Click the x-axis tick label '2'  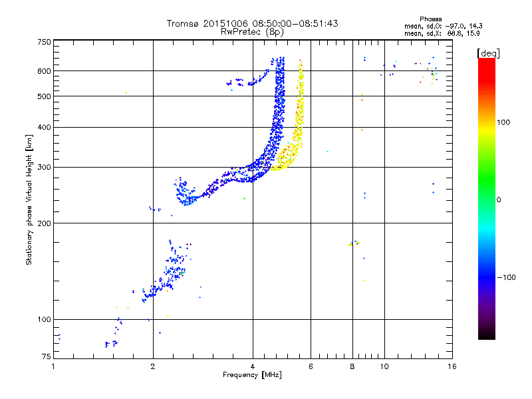coord(153,366)
